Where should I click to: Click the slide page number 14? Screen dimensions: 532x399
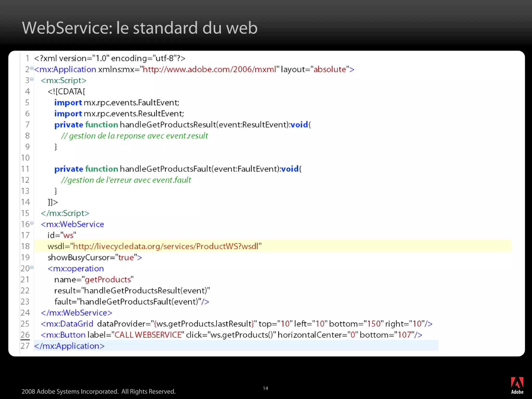265,388
